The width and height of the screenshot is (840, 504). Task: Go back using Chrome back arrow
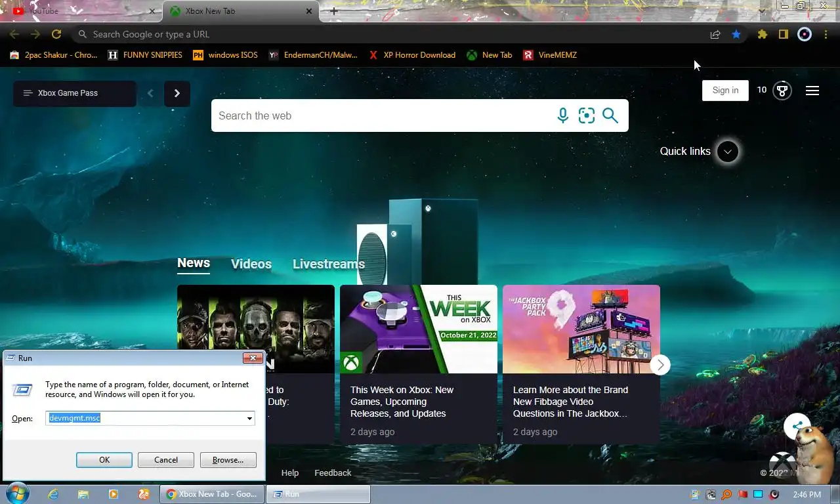(14, 34)
